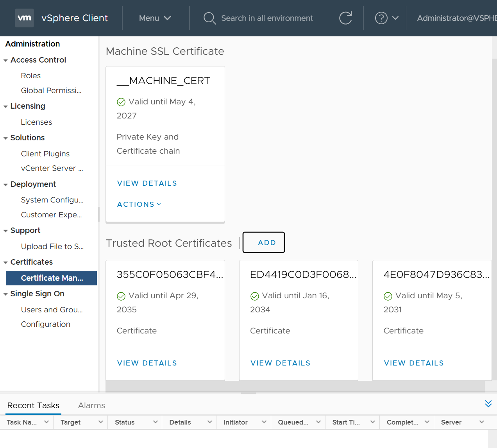Open Licenses in the sidebar
Viewport: 497px width, 448px height.
[36, 122]
